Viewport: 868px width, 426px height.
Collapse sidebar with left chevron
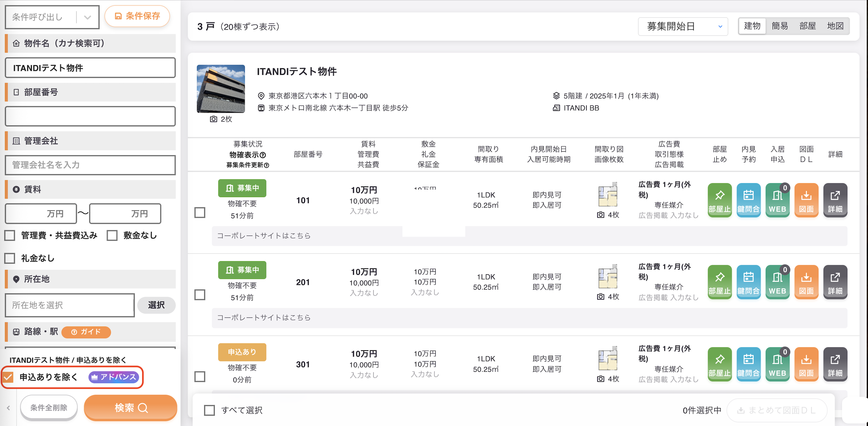(x=8, y=408)
